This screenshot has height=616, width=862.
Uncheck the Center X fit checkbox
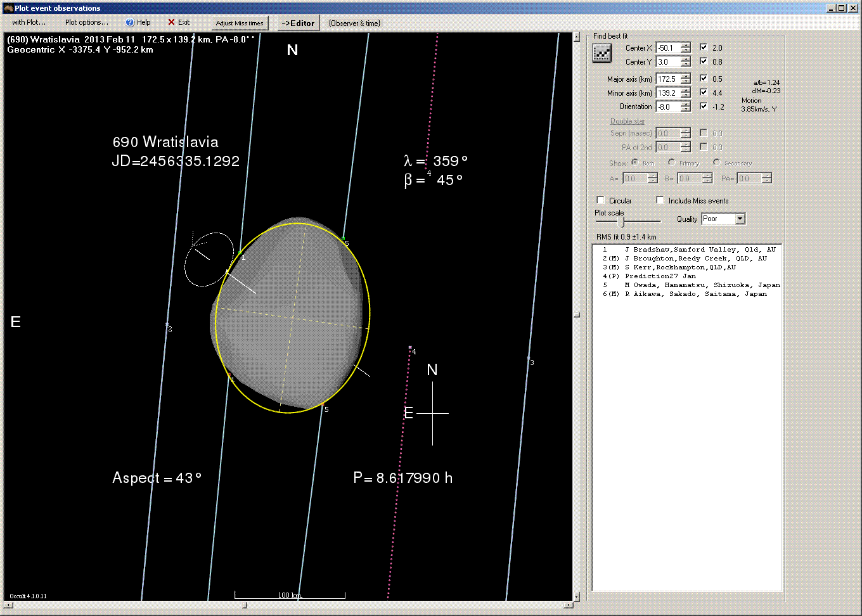click(x=704, y=48)
